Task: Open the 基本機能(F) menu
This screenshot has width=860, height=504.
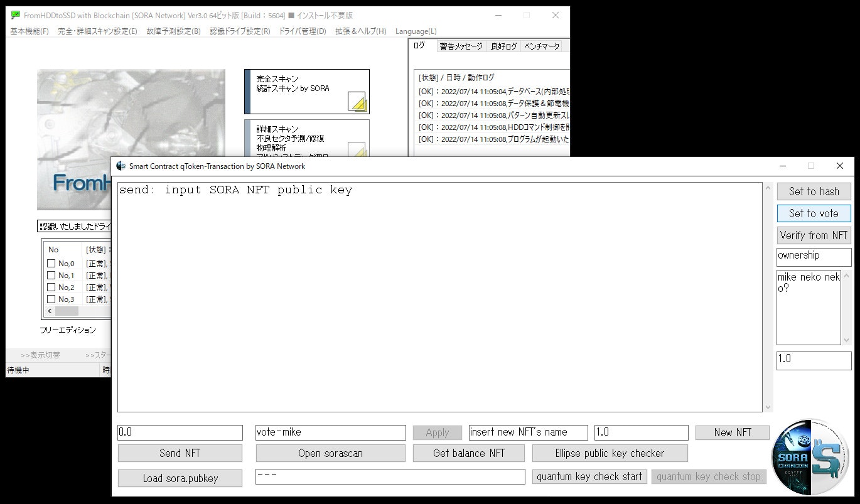Action: pos(30,31)
